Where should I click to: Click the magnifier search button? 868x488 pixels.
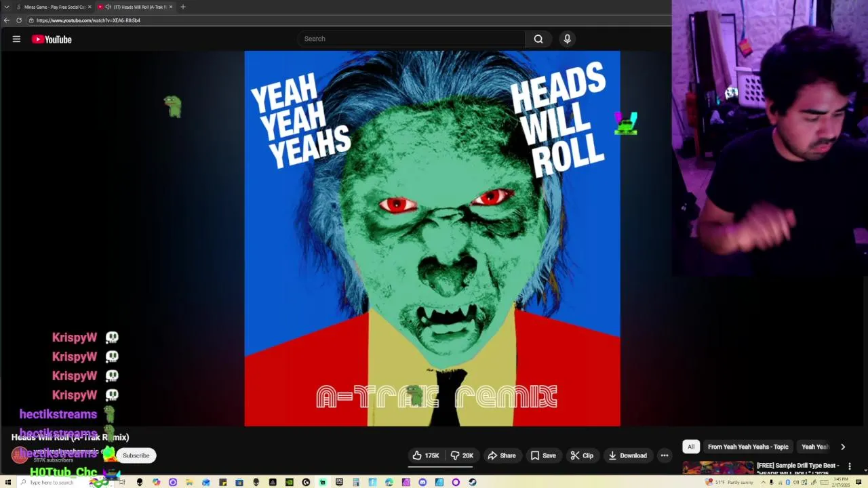538,39
